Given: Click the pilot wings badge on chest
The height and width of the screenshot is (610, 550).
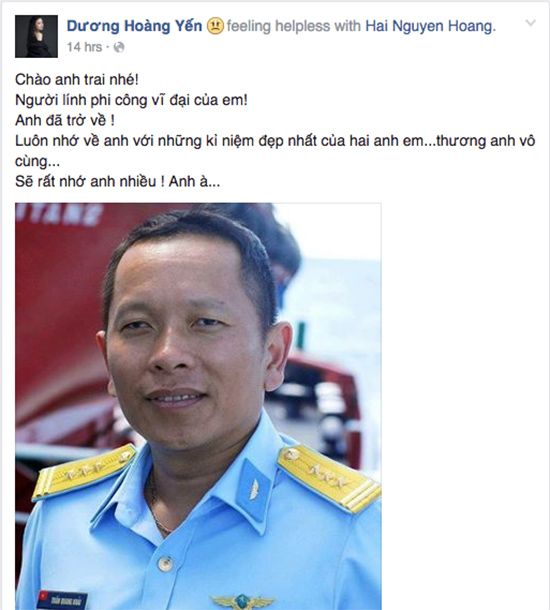Looking at the screenshot, I should pos(243,602).
